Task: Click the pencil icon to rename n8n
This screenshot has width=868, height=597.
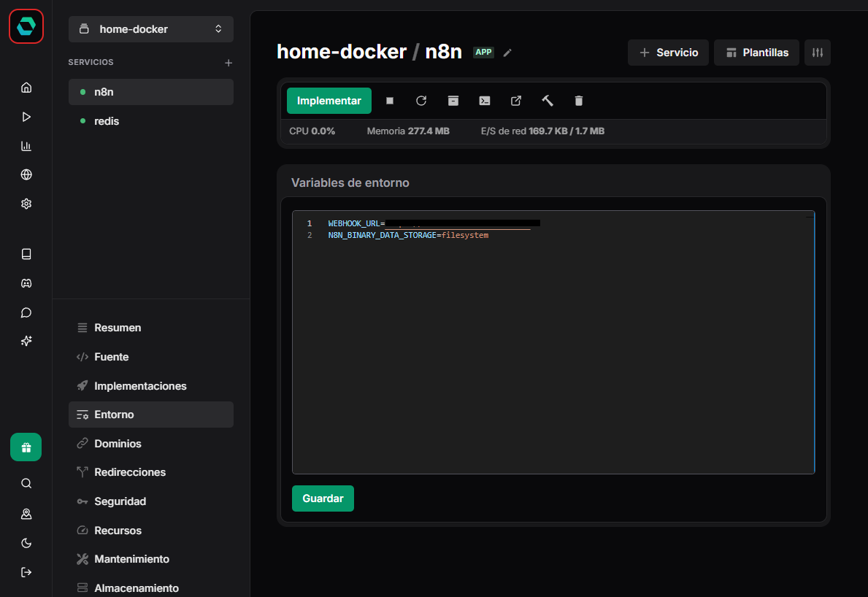Action: coord(507,53)
